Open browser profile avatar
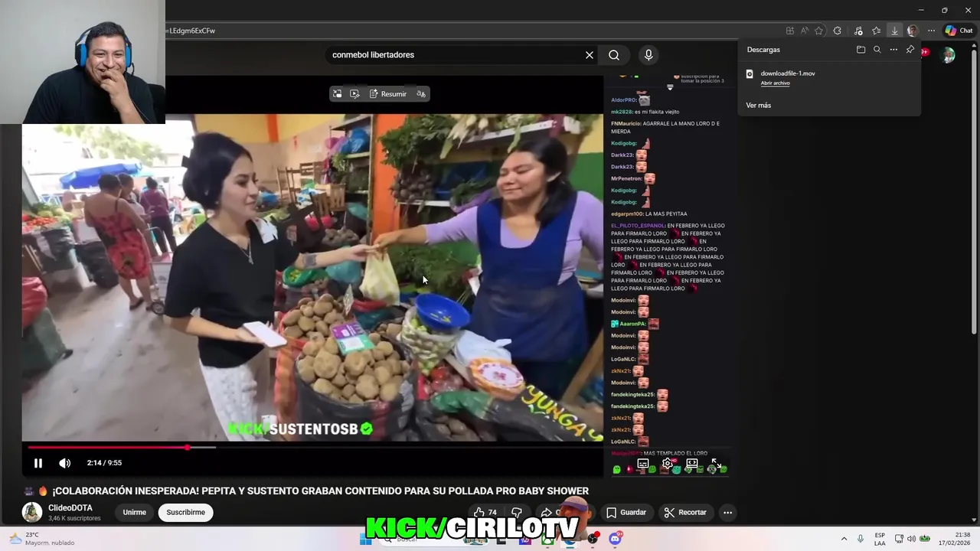Screen dimensions: 980x551 point(913,31)
